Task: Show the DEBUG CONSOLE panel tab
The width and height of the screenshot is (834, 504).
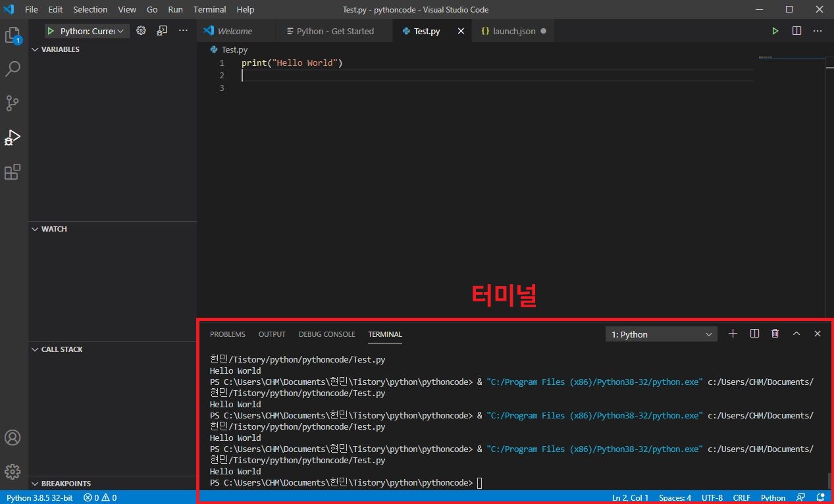Action: (x=326, y=334)
